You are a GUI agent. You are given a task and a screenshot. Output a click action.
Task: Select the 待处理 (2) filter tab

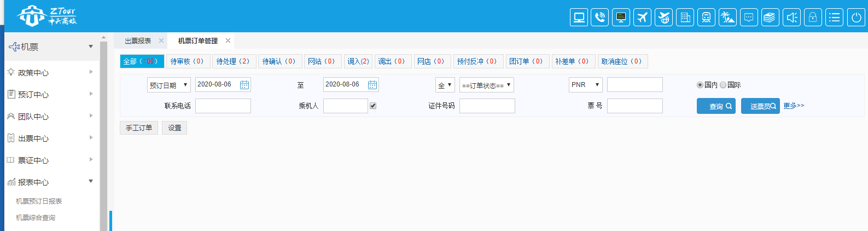coord(234,61)
